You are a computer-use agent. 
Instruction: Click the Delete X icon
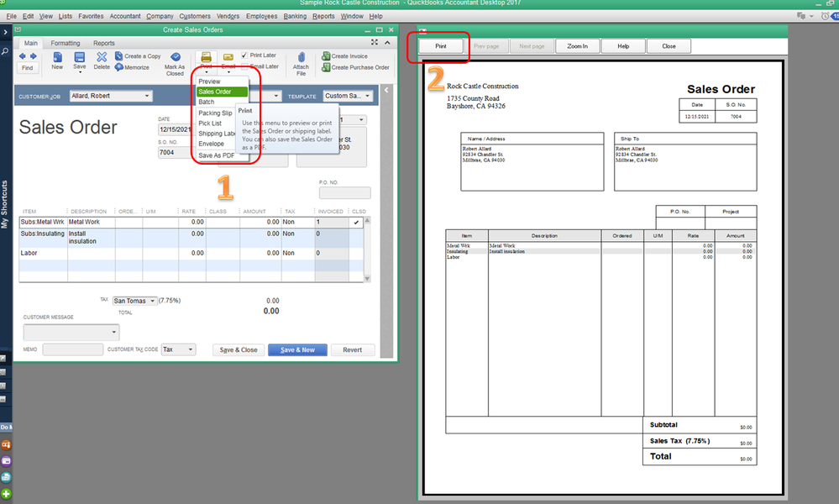[102, 57]
